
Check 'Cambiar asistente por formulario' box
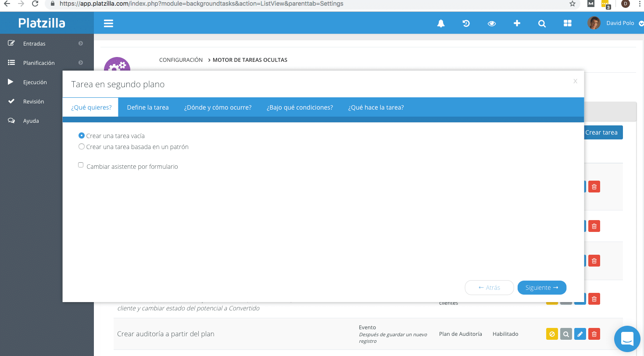click(x=81, y=165)
